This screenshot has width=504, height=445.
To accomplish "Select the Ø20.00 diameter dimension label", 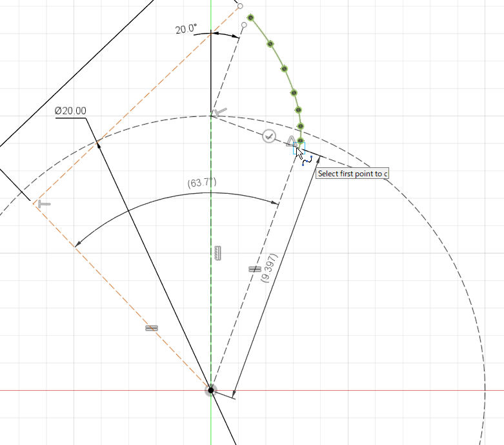I will pos(70,111).
